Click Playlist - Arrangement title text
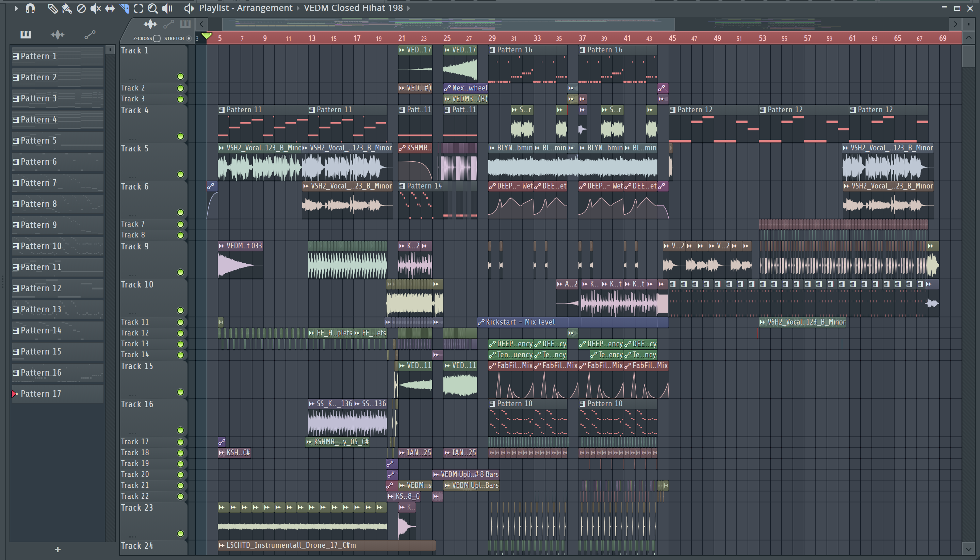Image resolution: width=980 pixels, height=560 pixels. 245,8
